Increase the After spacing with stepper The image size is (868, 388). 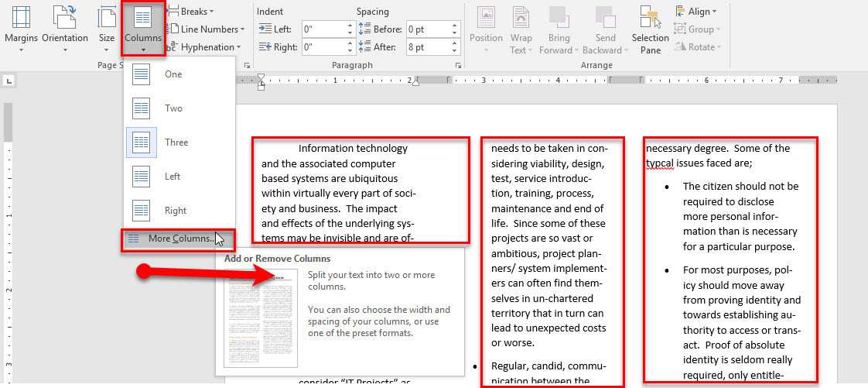[x=456, y=44]
